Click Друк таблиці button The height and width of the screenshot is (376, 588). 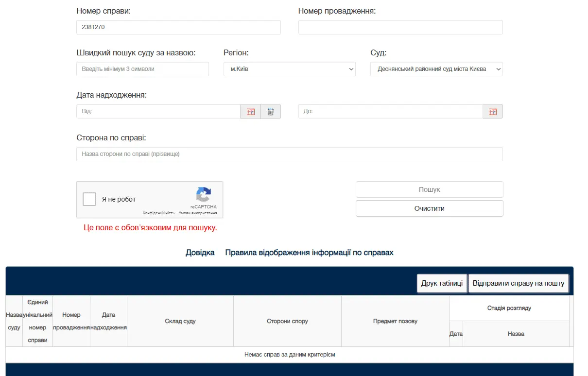pos(442,283)
